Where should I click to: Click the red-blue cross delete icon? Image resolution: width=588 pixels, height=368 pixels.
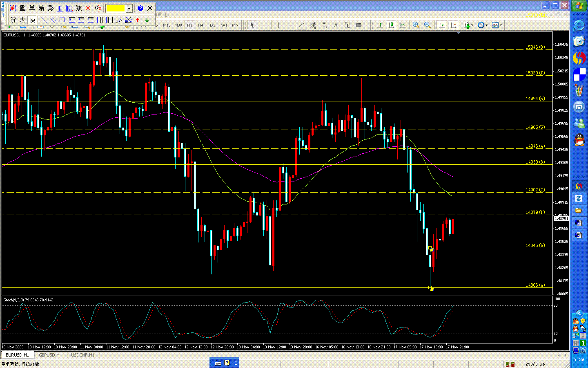point(88,8)
